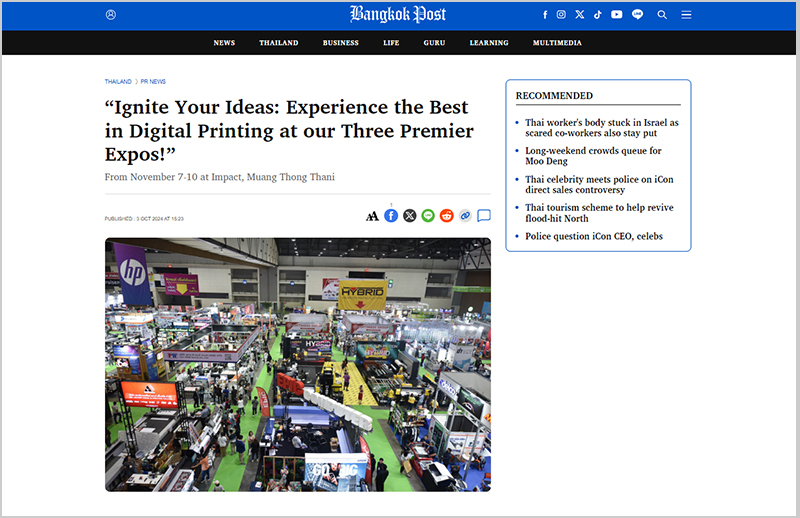Image resolution: width=800 pixels, height=518 pixels.
Task: Go to the MULTIMEDIA section
Action: click(557, 43)
